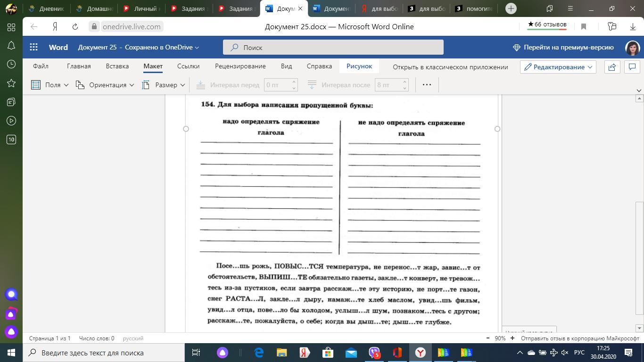Open the Comments pane icon
This screenshot has width=644, height=362.
click(x=632, y=67)
